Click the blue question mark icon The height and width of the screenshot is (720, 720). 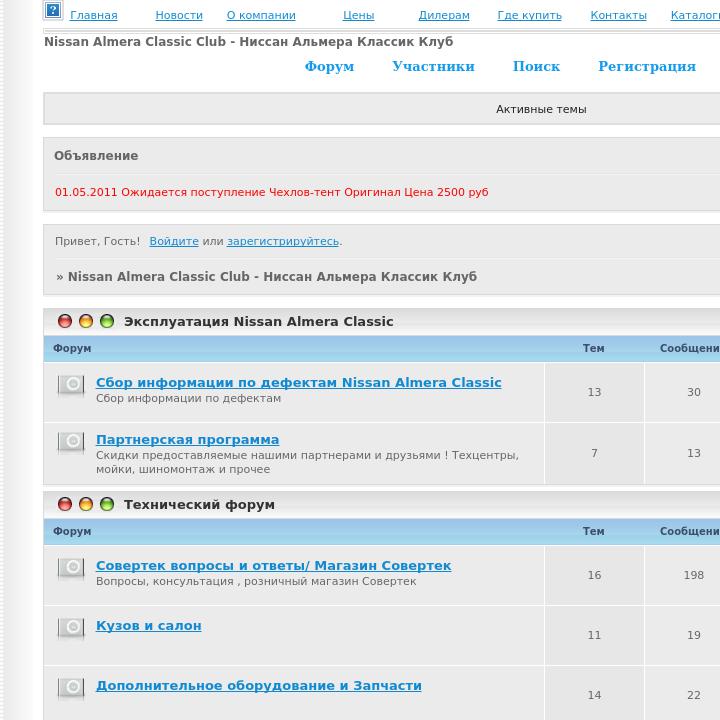[53, 10]
